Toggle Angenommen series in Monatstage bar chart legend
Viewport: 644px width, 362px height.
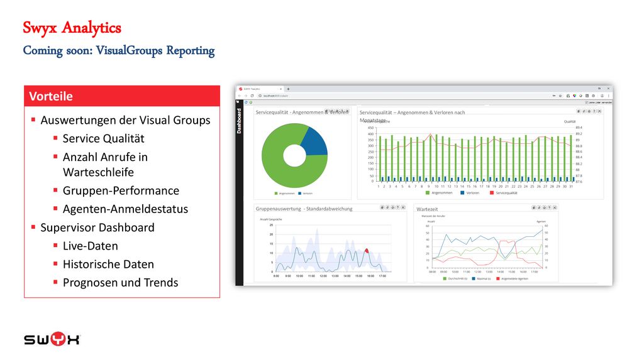[439, 193]
